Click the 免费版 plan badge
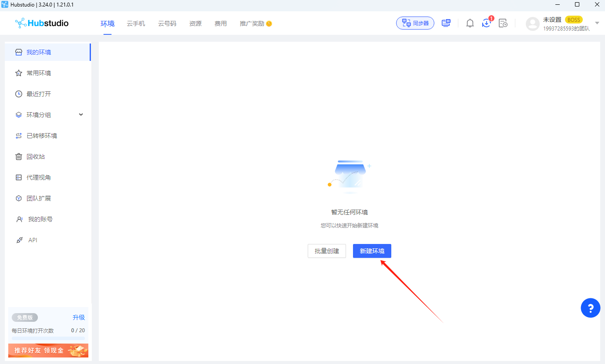This screenshot has width=605, height=364. coord(25,317)
